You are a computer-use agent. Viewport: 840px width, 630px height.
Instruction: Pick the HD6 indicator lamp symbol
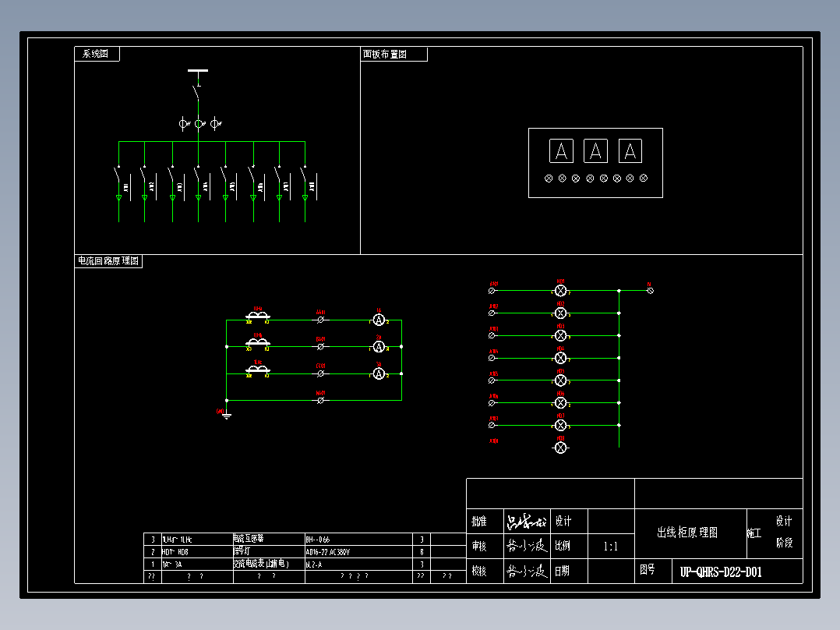click(x=560, y=402)
